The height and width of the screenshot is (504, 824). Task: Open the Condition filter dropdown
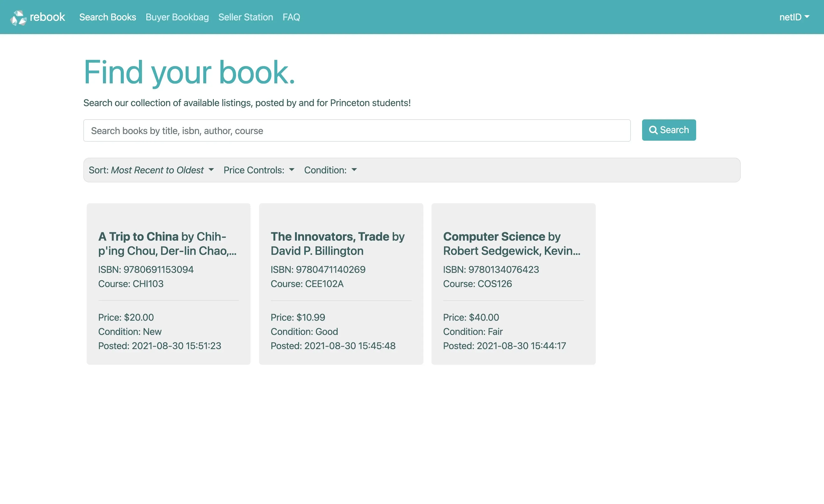click(x=331, y=170)
